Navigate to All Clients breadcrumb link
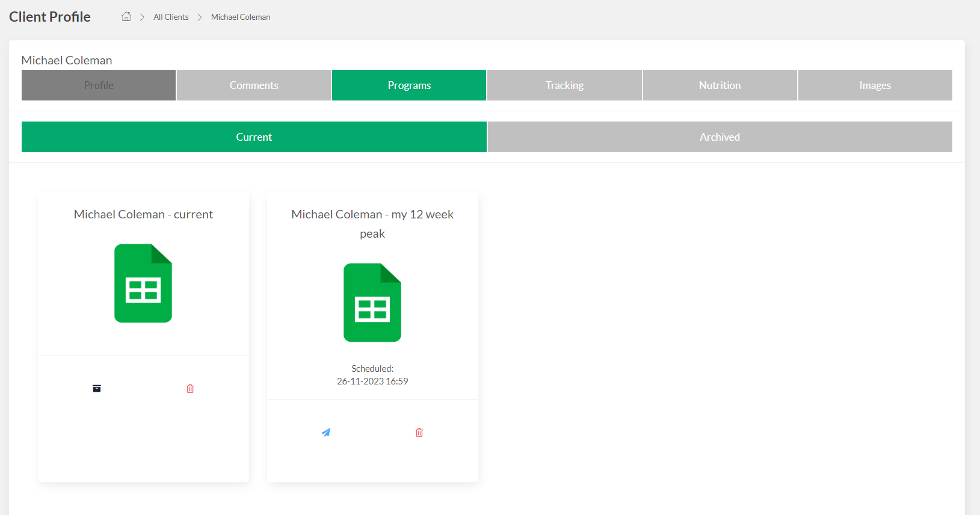Viewport: 980px width, 515px height. 171,17
